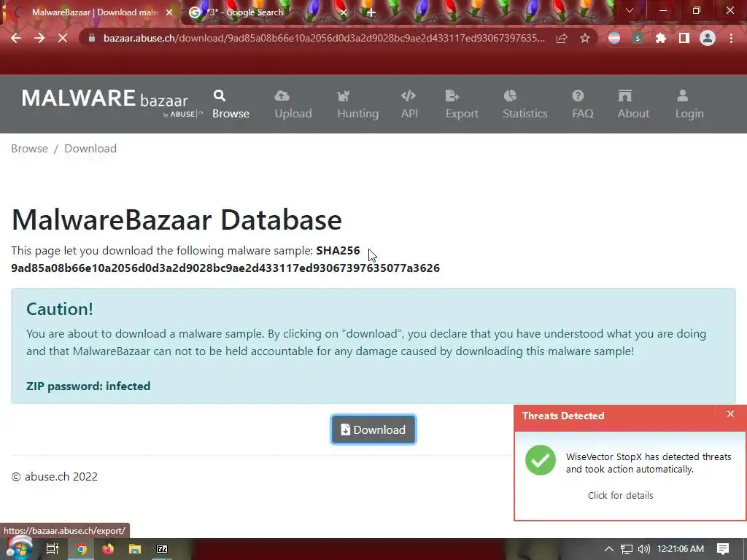
Task: Launch Firefox from the taskbar
Action: pos(108,549)
